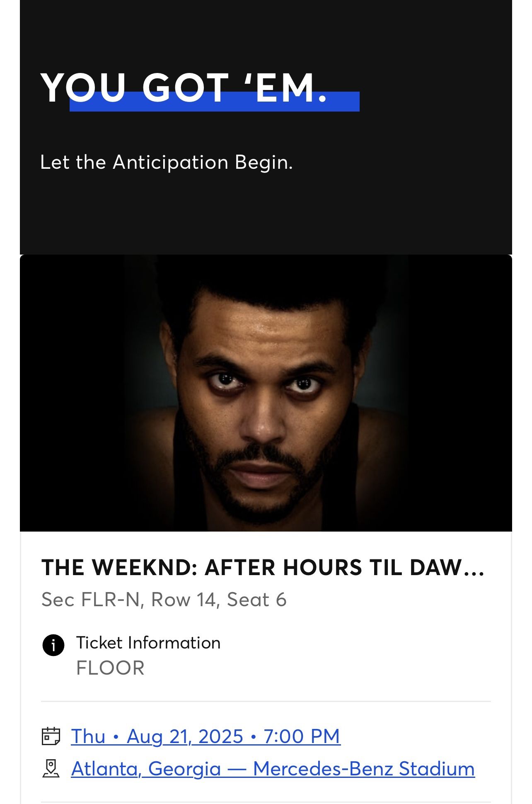Tap Atlanta, Georgia in the venue link
The height and width of the screenshot is (804, 532).
[x=146, y=769]
